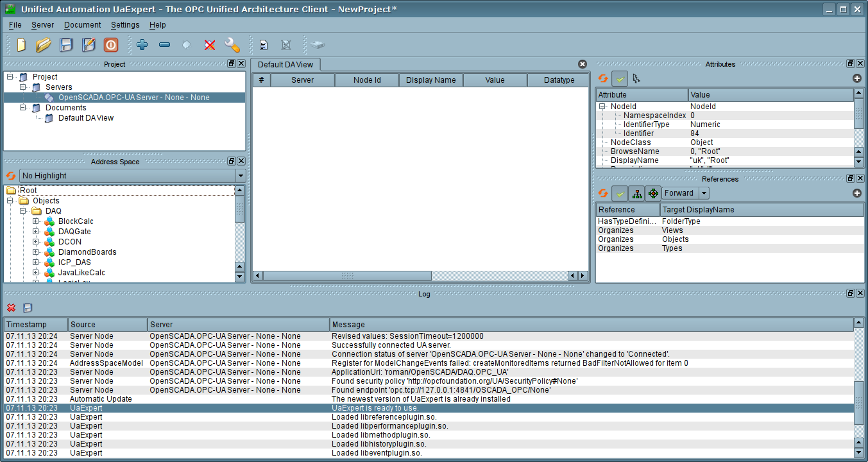
Task: Click the New Project toolbar icon
Action: coord(21,45)
